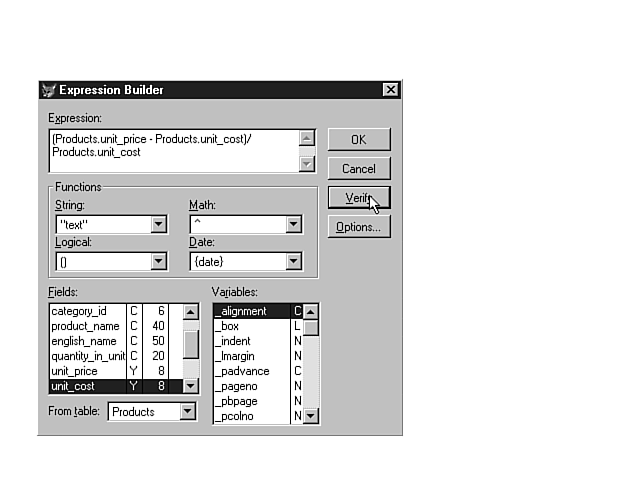Select the product_name field
Viewport: 640px width, 480px height.
click(x=86, y=326)
